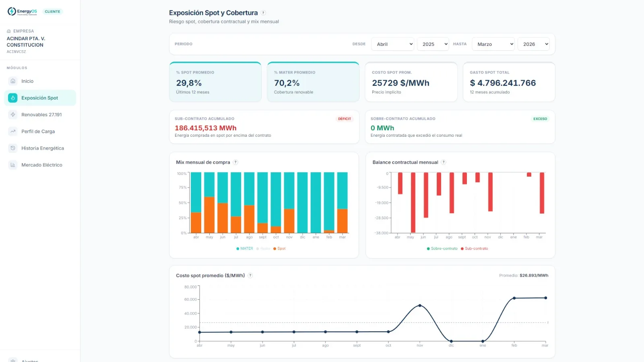This screenshot has height=362, width=644.
Task: Toggle the greyed-out legend entry in mix chart
Action: click(x=263, y=249)
